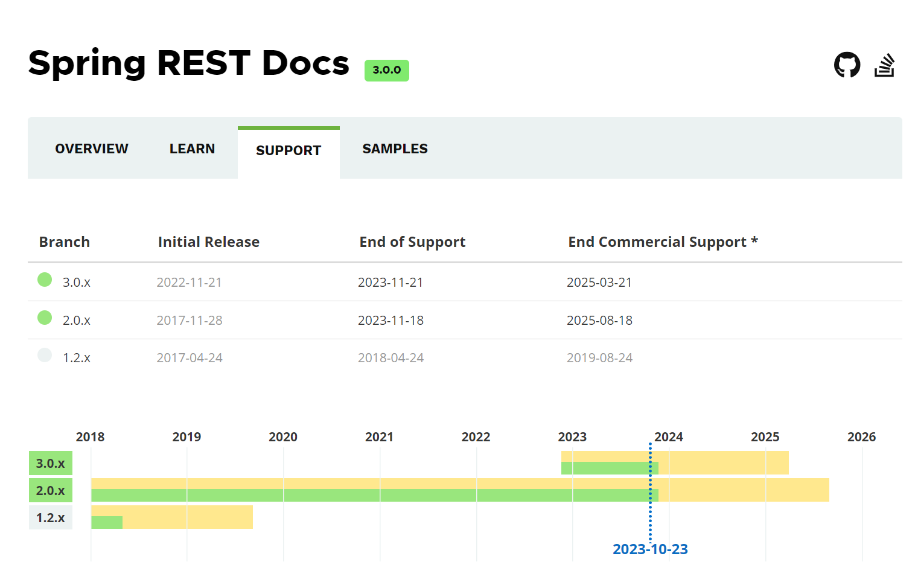Viewport: 915px width, 588px height.
Task: Click the Initial Release column header
Action: 209,242
